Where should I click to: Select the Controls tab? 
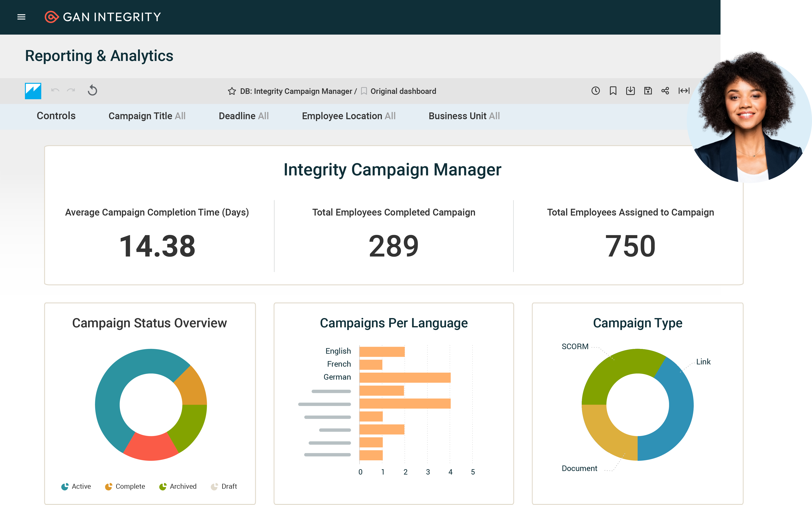(56, 115)
